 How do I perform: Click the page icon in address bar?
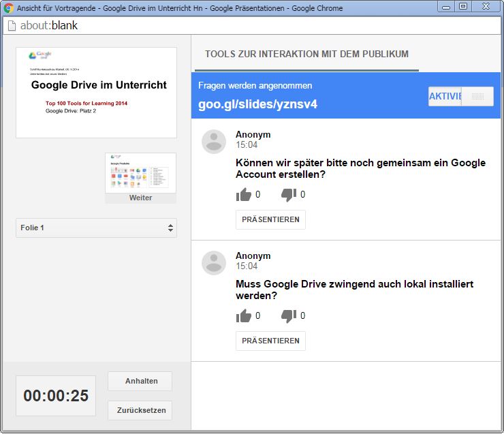click(x=12, y=25)
